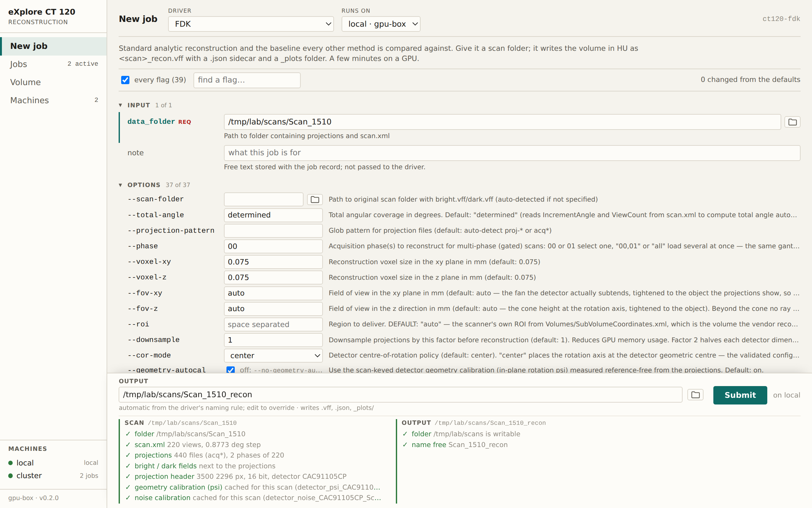Click the --fov-xy value field
This screenshot has width=812, height=508.
click(273, 293)
